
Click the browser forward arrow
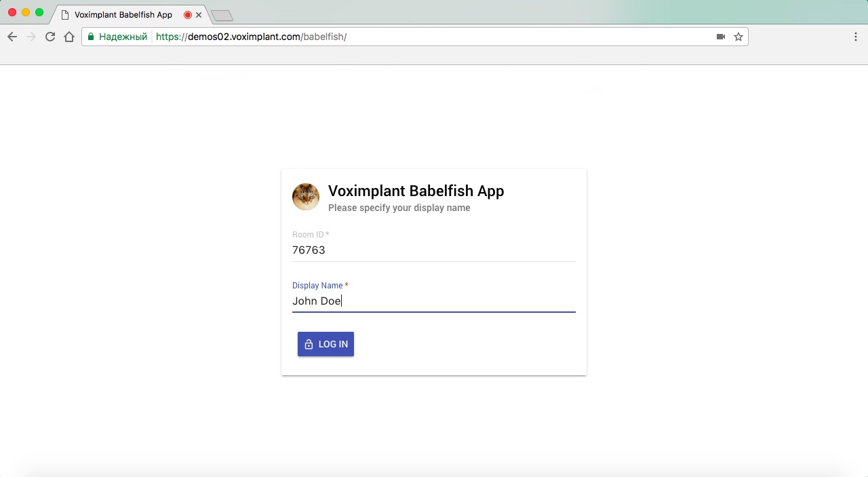(x=31, y=37)
